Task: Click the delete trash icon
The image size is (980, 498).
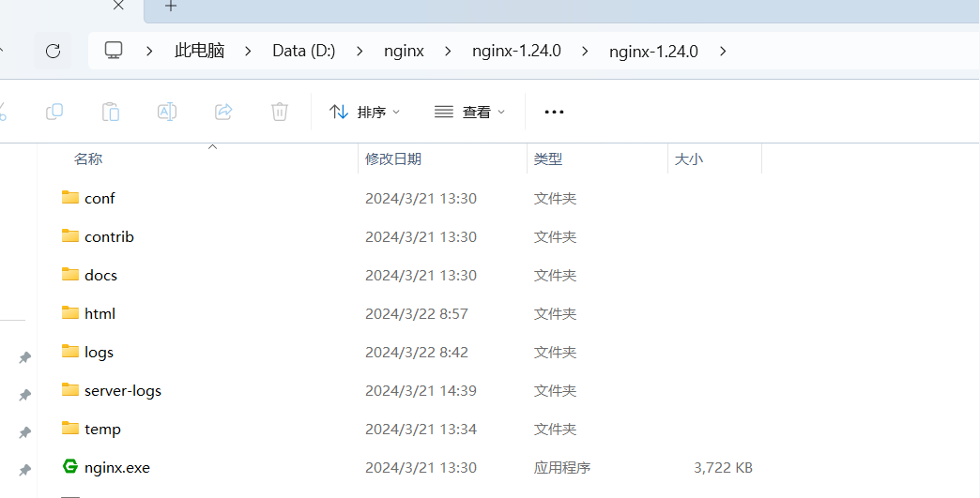Action: point(279,112)
